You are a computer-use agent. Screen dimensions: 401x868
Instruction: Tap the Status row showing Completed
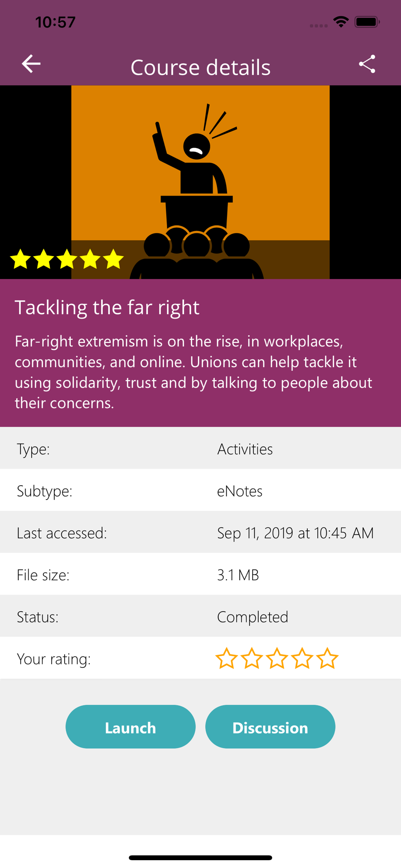click(x=200, y=616)
